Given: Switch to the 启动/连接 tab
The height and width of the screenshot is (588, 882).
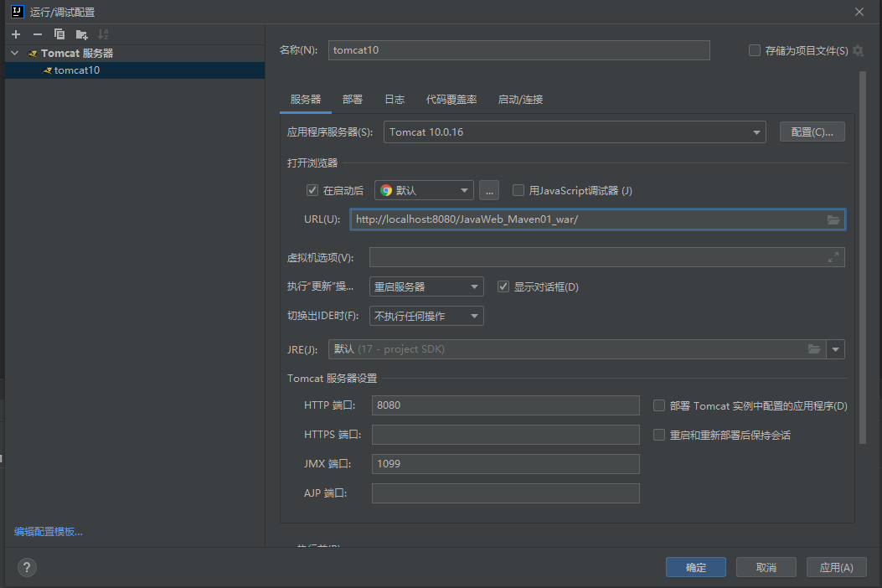Looking at the screenshot, I should pyautogui.click(x=520, y=100).
